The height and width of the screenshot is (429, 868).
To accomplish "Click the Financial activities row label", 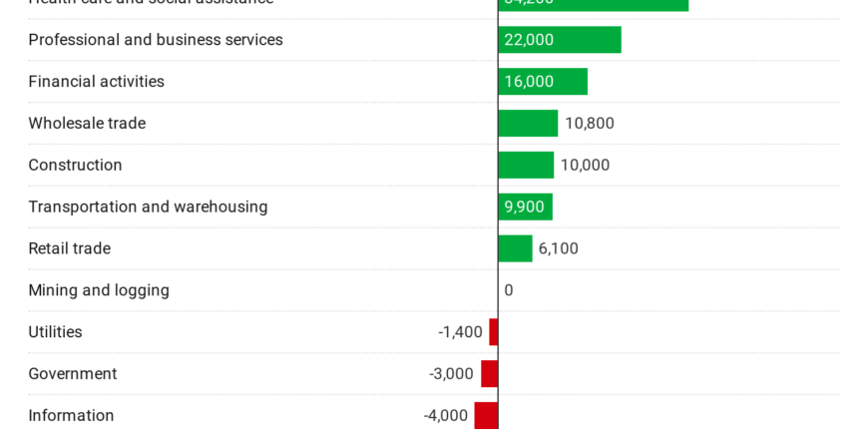I will [x=96, y=82].
